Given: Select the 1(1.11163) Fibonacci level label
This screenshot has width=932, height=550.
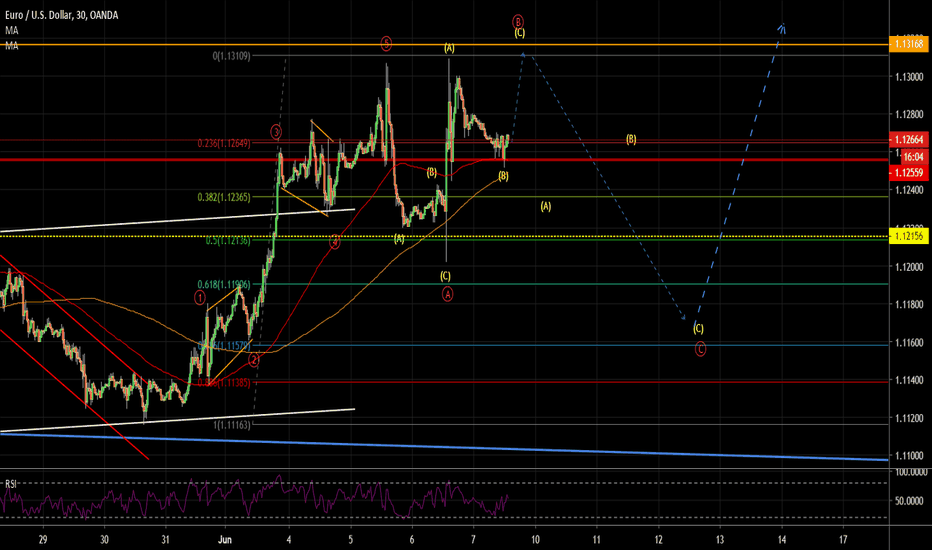Looking at the screenshot, I should (x=232, y=425).
